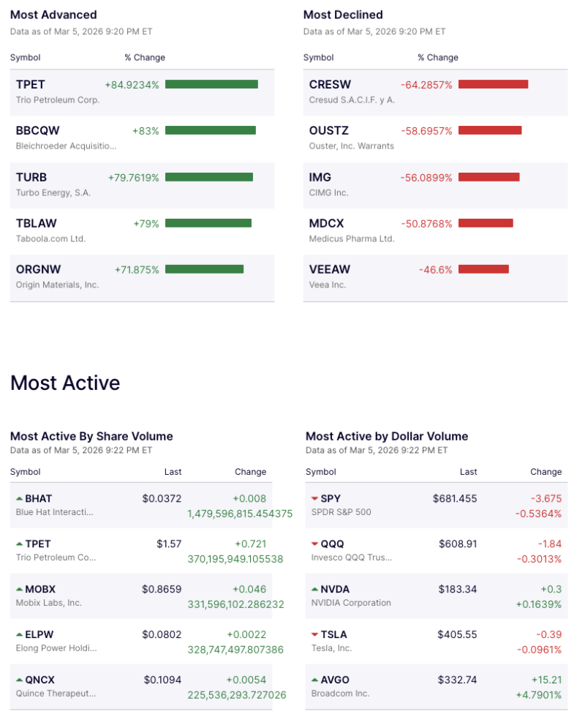Click the green up arrow beside NVDA
This screenshot has width=585, height=728.
click(314, 589)
